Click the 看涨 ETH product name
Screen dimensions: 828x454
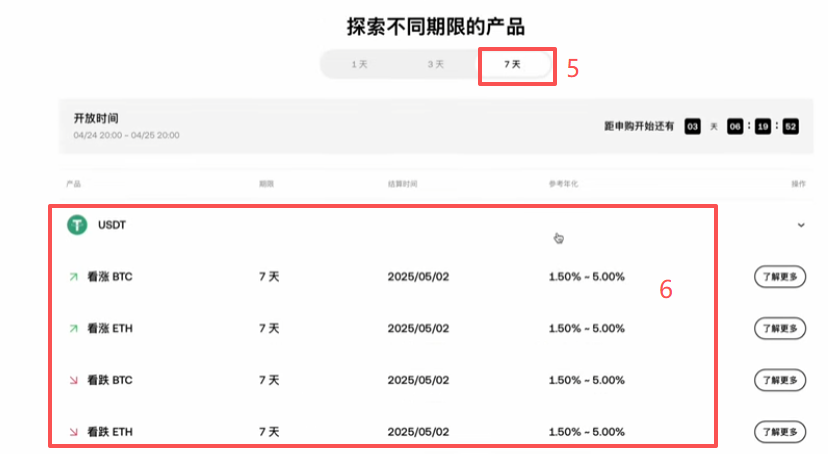pyautogui.click(x=110, y=328)
